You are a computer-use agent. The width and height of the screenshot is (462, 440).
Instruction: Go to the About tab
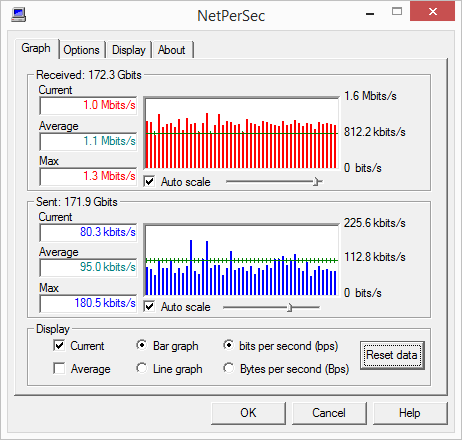pos(172,50)
